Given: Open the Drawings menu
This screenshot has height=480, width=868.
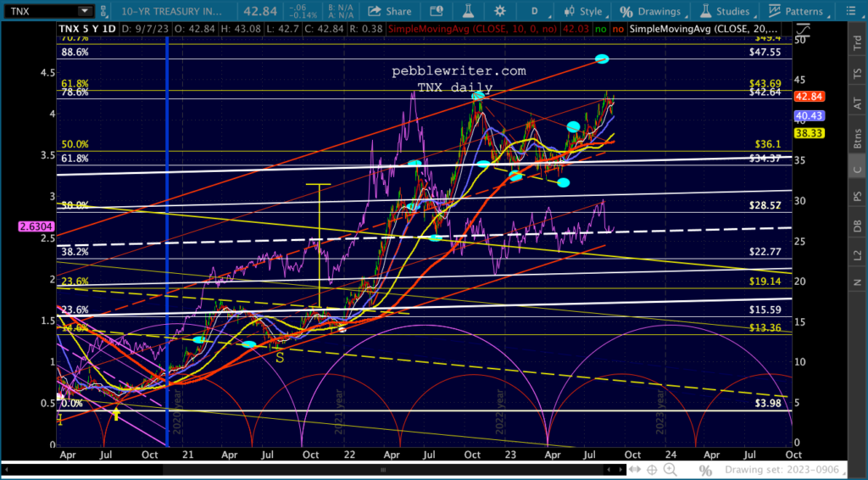Looking at the screenshot, I should [651, 11].
